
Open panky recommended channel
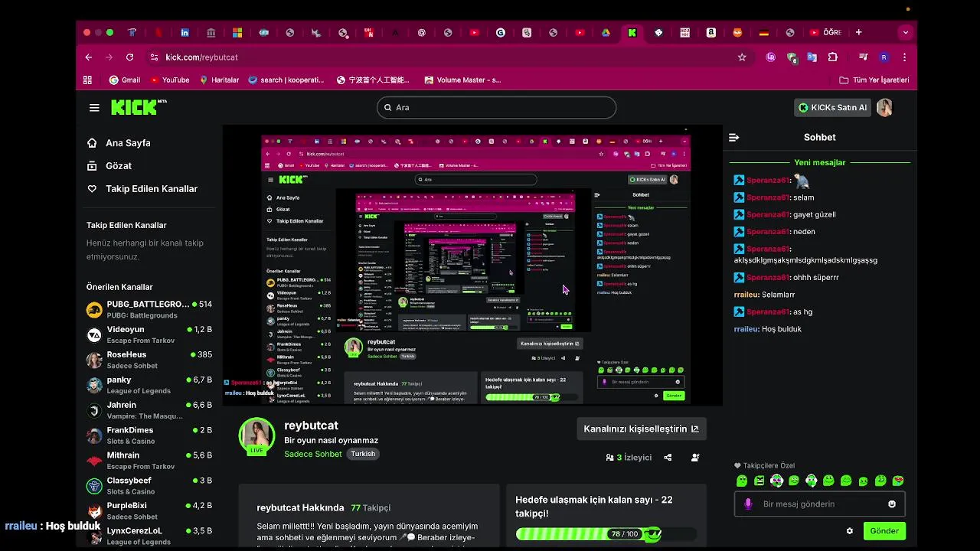149,385
